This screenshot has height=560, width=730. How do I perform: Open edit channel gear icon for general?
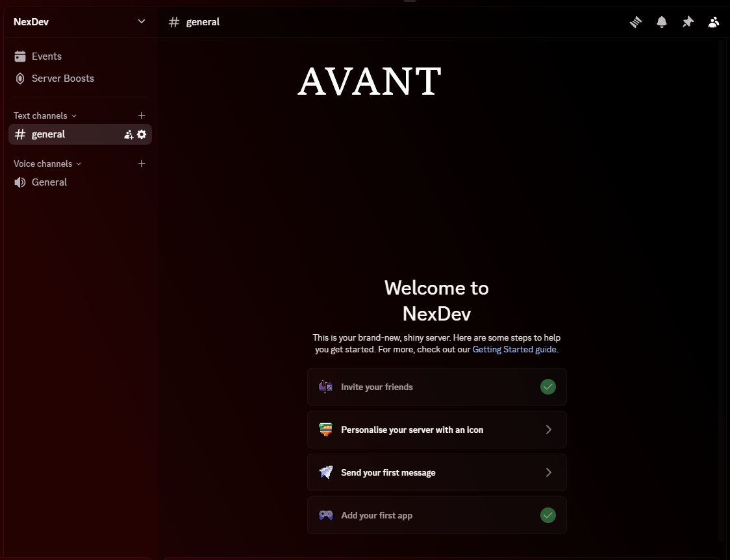click(x=142, y=134)
